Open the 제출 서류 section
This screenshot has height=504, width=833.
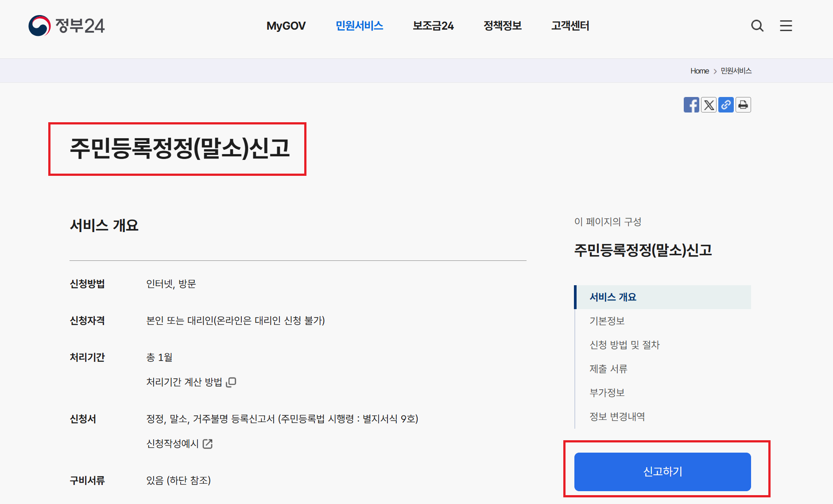coord(608,368)
